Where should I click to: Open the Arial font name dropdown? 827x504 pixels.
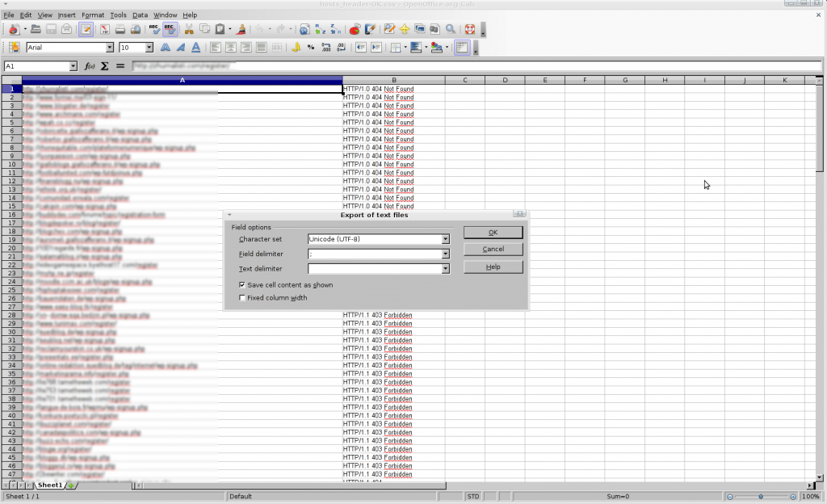point(110,48)
